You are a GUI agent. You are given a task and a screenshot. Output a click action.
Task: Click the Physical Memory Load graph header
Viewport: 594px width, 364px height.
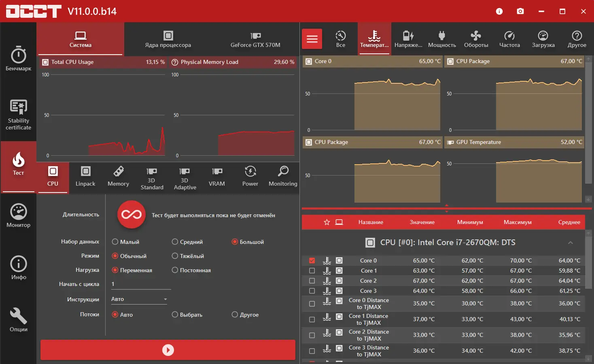[233, 62]
